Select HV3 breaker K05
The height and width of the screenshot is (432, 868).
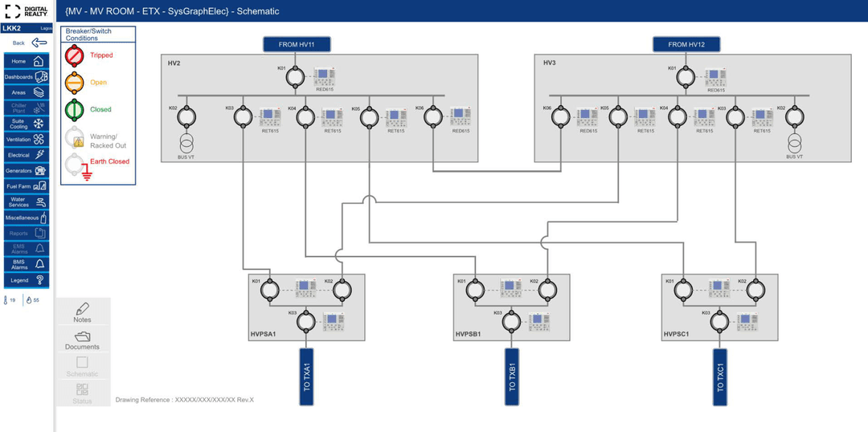tap(618, 116)
